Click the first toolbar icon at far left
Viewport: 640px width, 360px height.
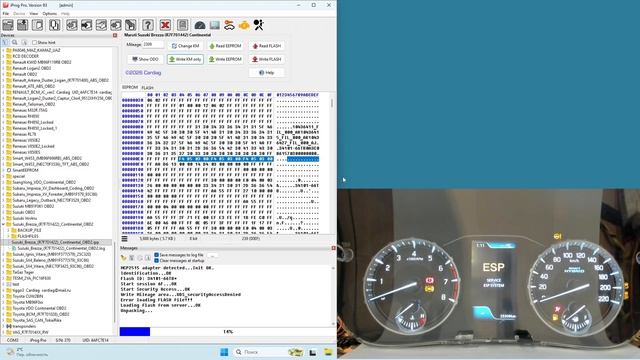(x=8, y=25)
